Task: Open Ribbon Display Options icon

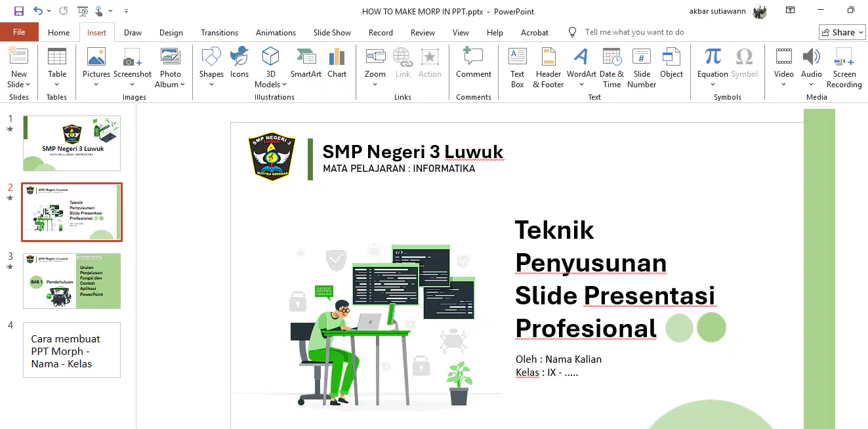Action: pos(790,10)
